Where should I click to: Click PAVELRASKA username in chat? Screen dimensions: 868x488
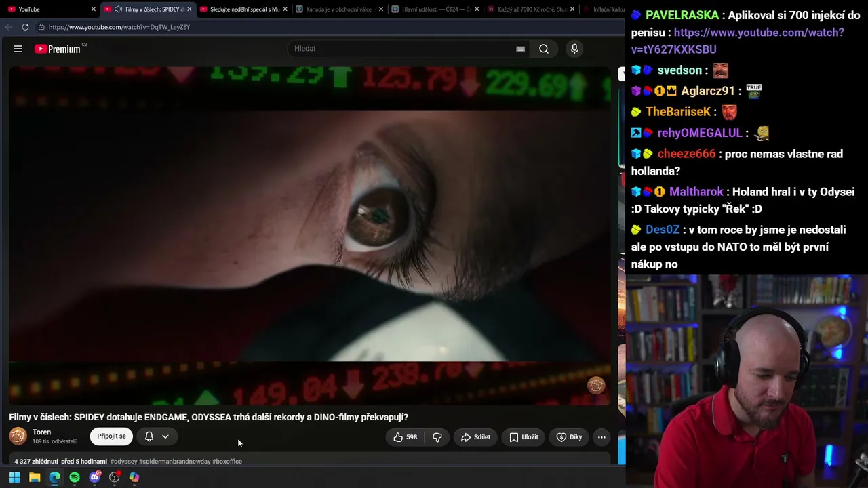pos(682,15)
